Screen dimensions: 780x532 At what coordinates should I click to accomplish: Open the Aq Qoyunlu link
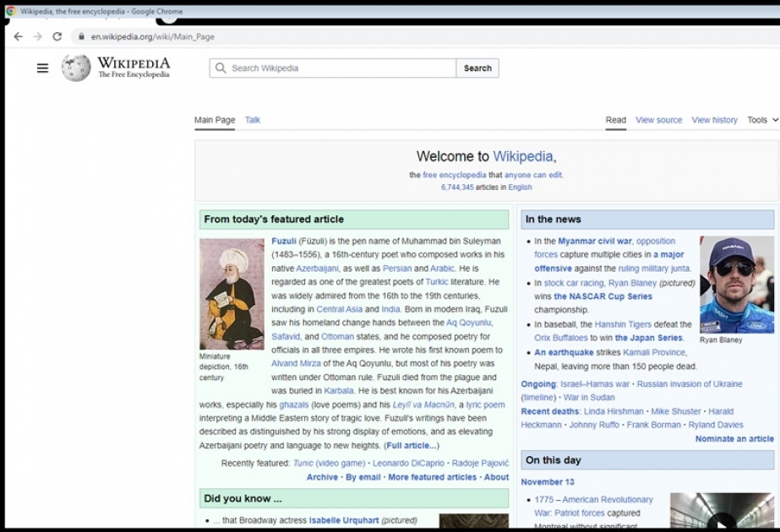469,323
